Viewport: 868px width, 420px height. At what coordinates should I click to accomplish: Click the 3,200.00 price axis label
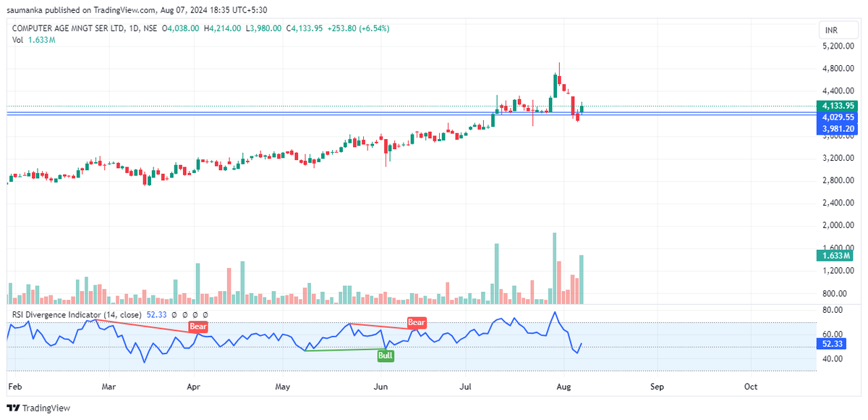click(x=838, y=158)
